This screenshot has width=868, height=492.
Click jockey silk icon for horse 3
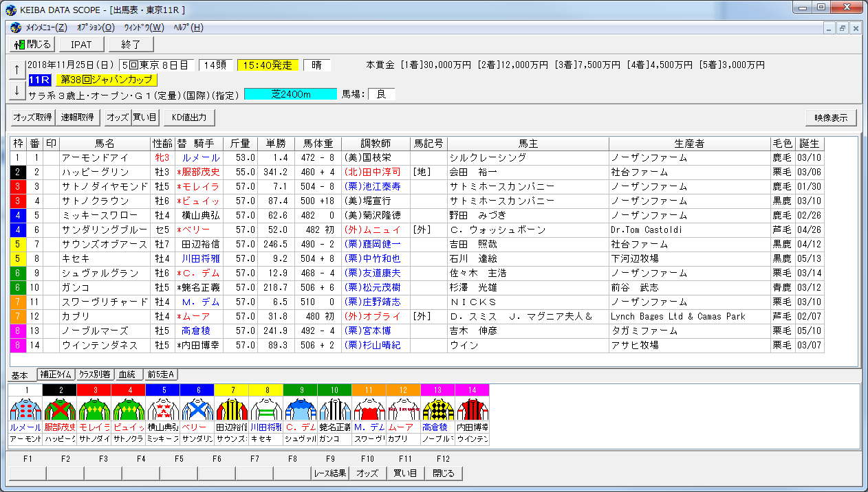pyautogui.click(x=94, y=410)
